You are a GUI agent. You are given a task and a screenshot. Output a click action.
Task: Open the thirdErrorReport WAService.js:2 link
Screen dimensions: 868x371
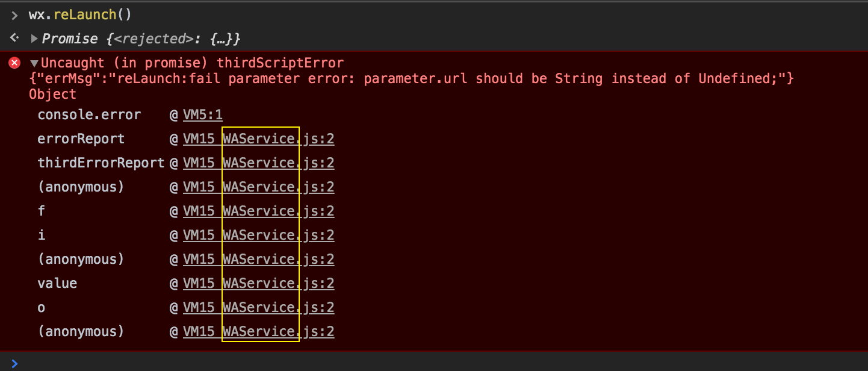coord(259,163)
